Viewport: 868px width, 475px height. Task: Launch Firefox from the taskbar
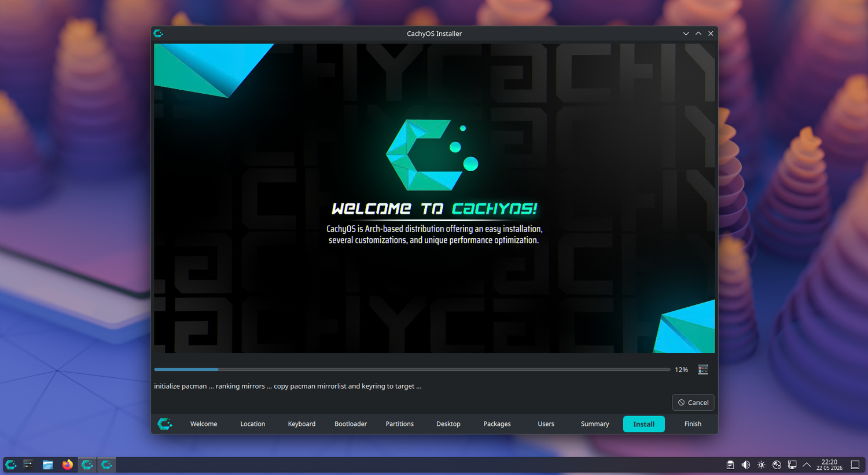68,465
